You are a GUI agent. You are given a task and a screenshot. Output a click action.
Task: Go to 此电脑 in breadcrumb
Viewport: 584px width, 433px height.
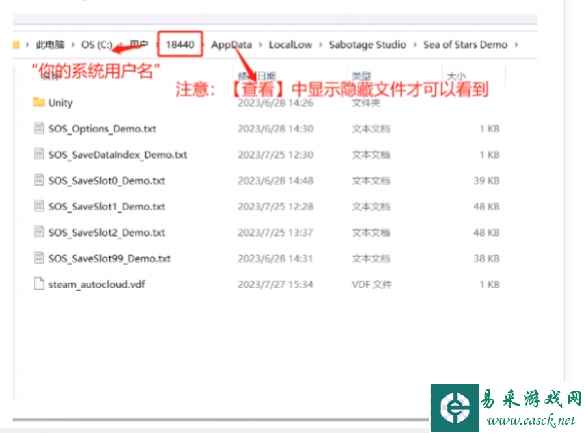(50, 45)
